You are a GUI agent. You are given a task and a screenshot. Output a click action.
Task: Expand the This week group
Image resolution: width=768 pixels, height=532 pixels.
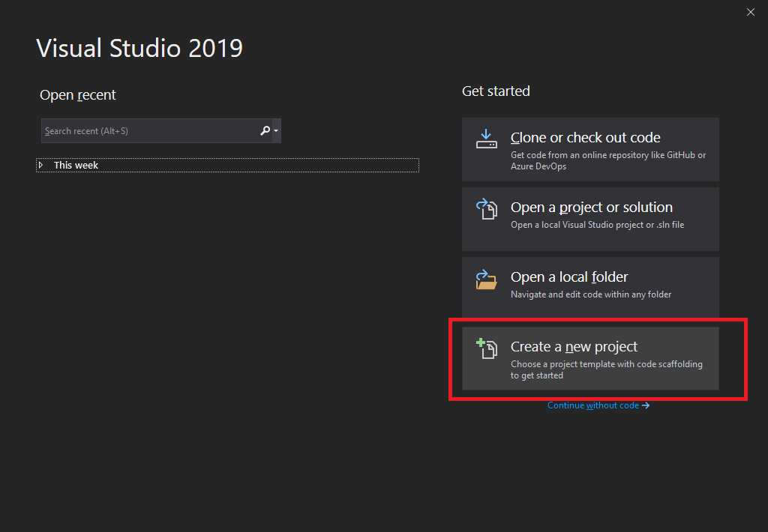click(40, 165)
